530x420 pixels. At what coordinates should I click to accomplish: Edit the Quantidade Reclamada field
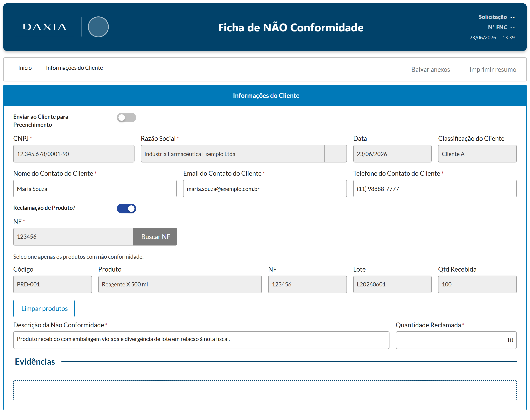click(456, 340)
